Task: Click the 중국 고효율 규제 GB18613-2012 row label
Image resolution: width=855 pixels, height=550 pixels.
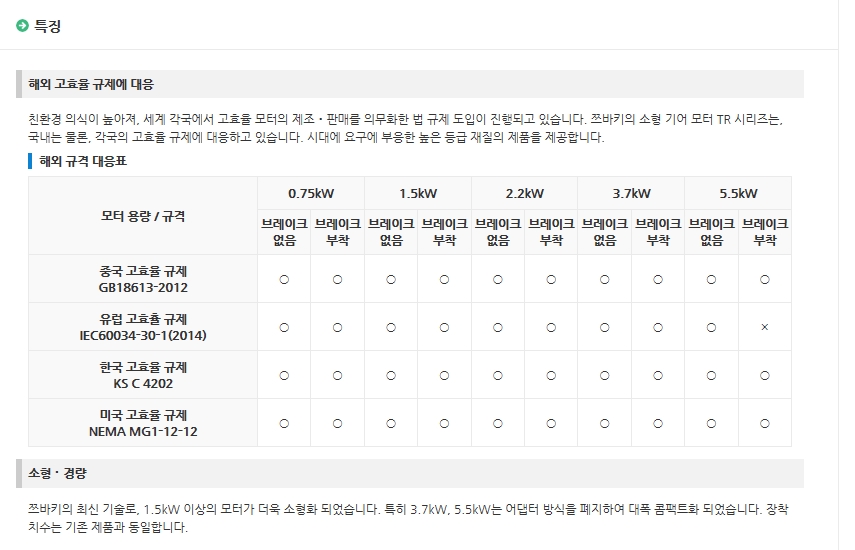Action: coord(143,279)
